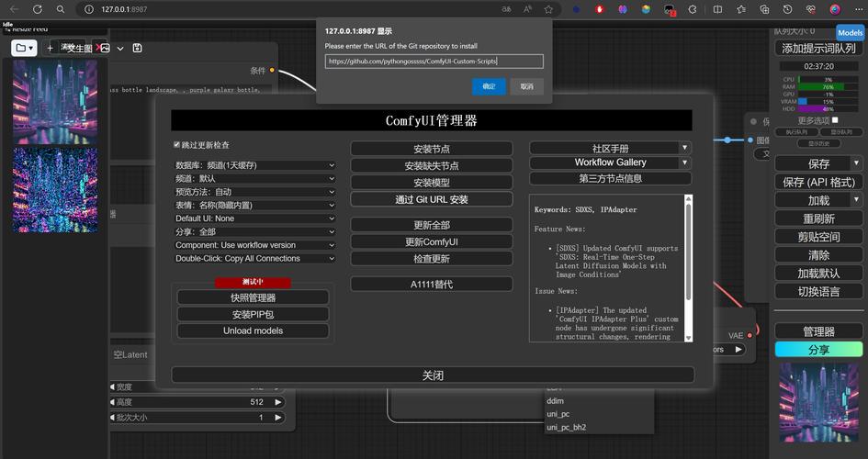Click the A1111替代 button
This screenshot has height=459, width=868.
point(431,285)
